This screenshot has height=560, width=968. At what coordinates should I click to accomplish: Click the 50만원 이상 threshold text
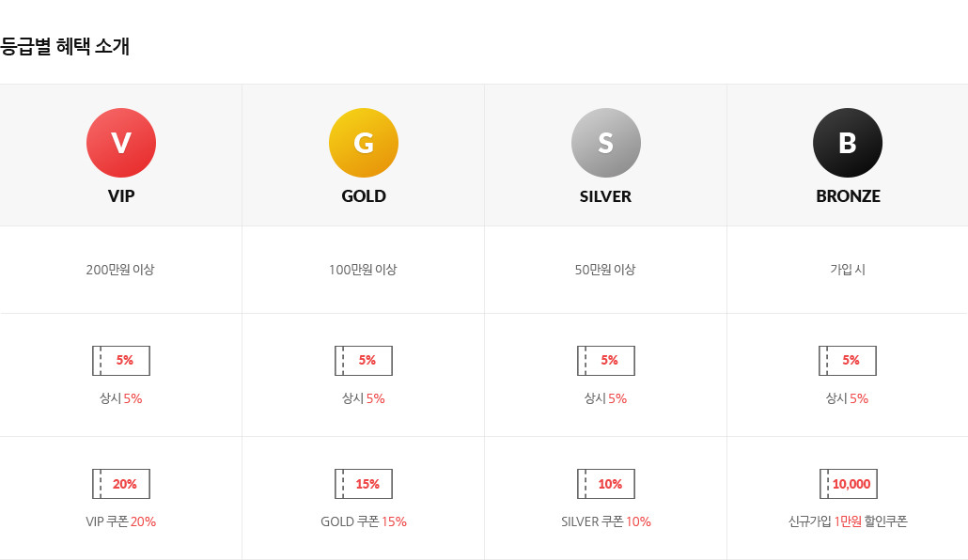605,270
